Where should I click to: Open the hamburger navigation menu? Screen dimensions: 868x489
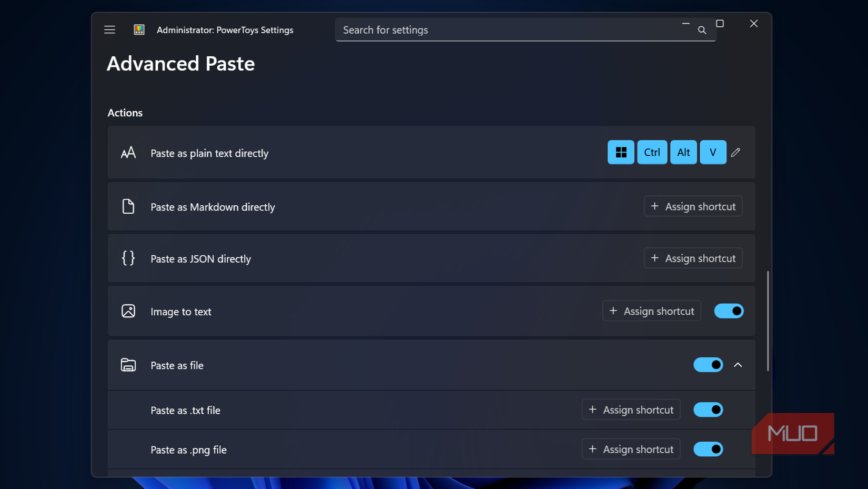(x=109, y=30)
